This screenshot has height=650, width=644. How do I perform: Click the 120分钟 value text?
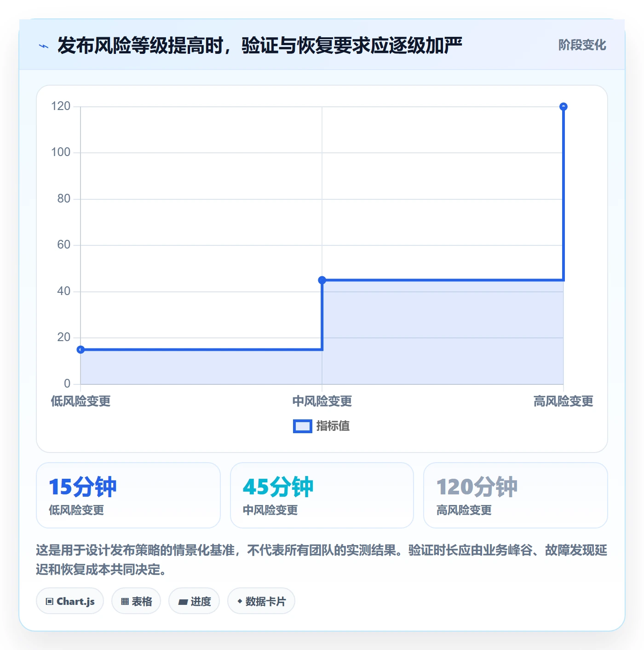[477, 487]
